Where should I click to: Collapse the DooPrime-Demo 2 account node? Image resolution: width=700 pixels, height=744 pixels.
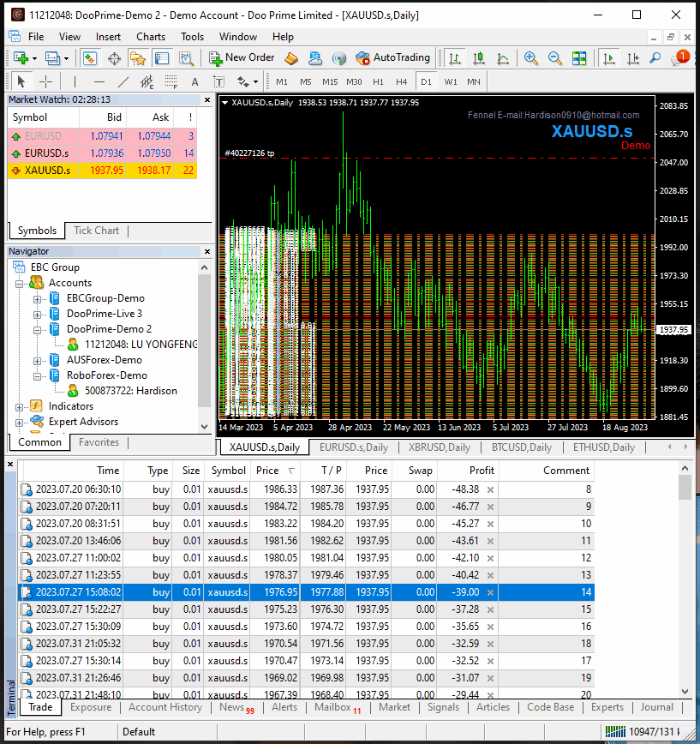[37, 329]
